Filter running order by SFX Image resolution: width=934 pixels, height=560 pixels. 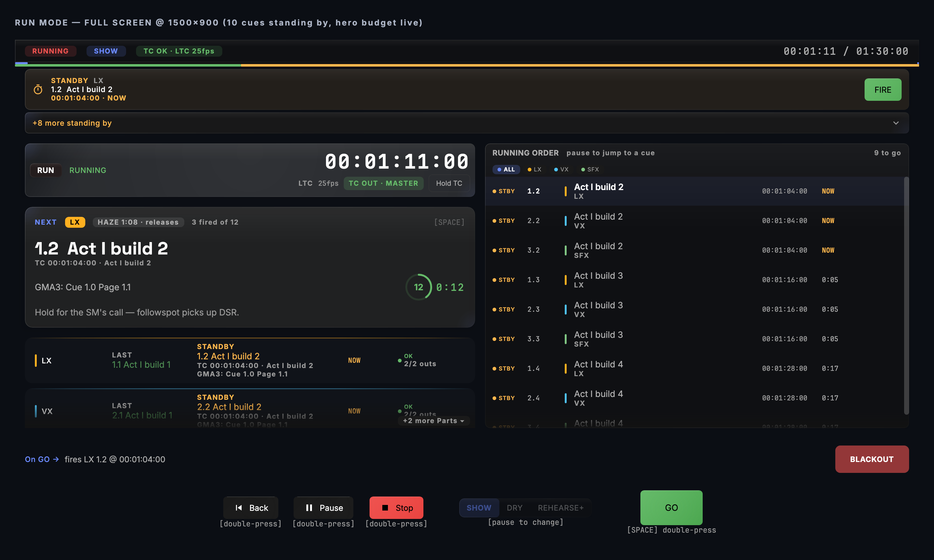point(590,170)
